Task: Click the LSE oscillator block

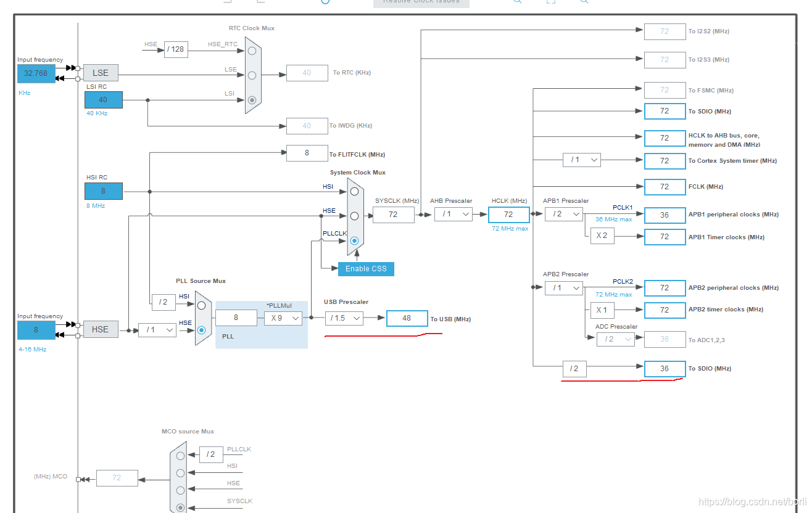Action: pos(101,73)
